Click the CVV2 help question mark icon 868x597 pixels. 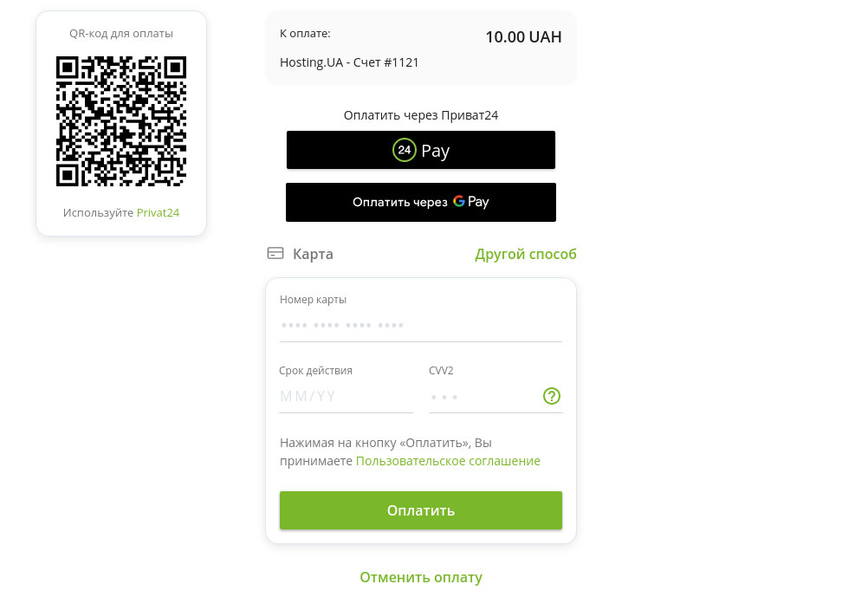[x=551, y=396]
